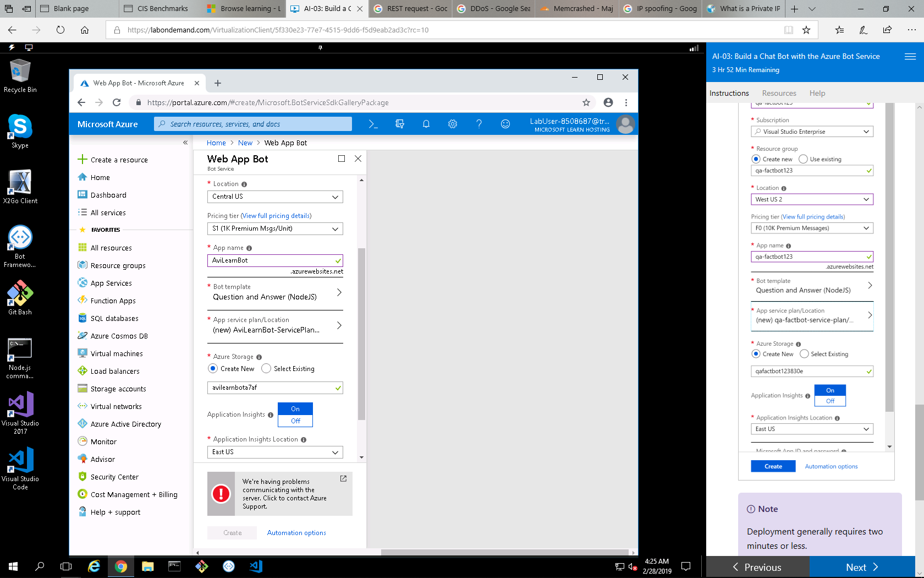Send feedback via the smiley icon
Screen dimensions: 924x578
point(505,124)
